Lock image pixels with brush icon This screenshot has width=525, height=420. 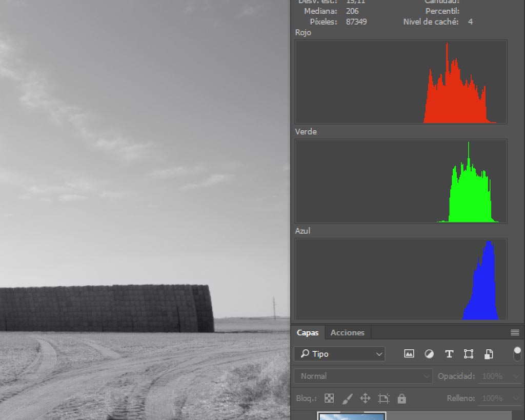click(x=347, y=398)
